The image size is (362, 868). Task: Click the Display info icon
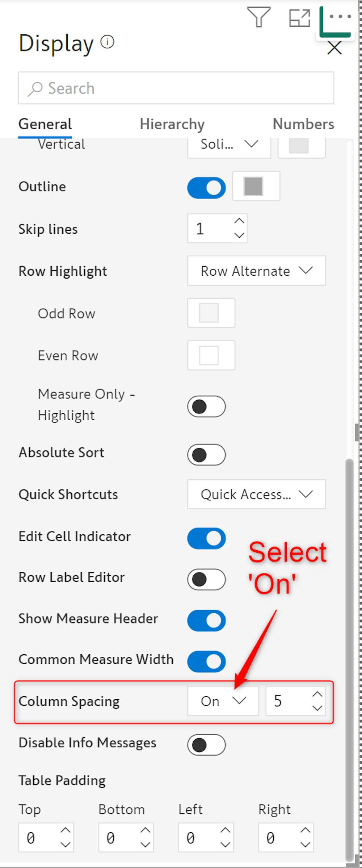click(107, 42)
